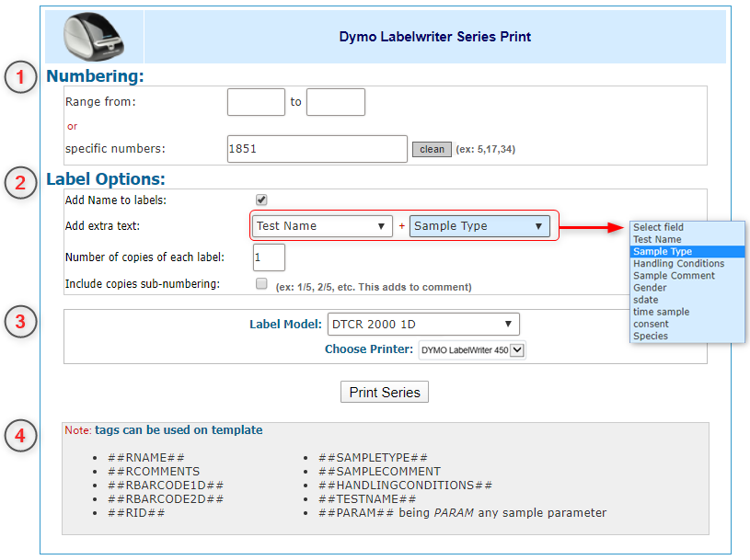Click the Range 'to' end number field
The image size is (750, 560).
336,102
